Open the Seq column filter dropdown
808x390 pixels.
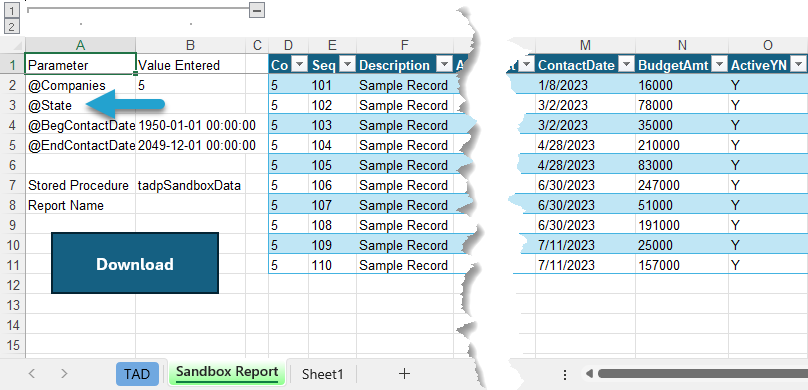pyautogui.click(x=347, y=65)
